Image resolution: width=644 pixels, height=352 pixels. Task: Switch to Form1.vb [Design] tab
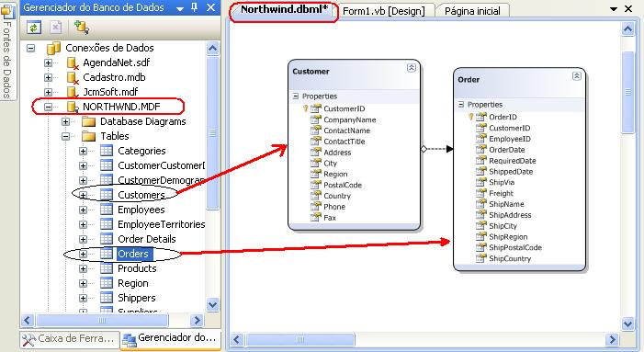click(x=384, y=11)
